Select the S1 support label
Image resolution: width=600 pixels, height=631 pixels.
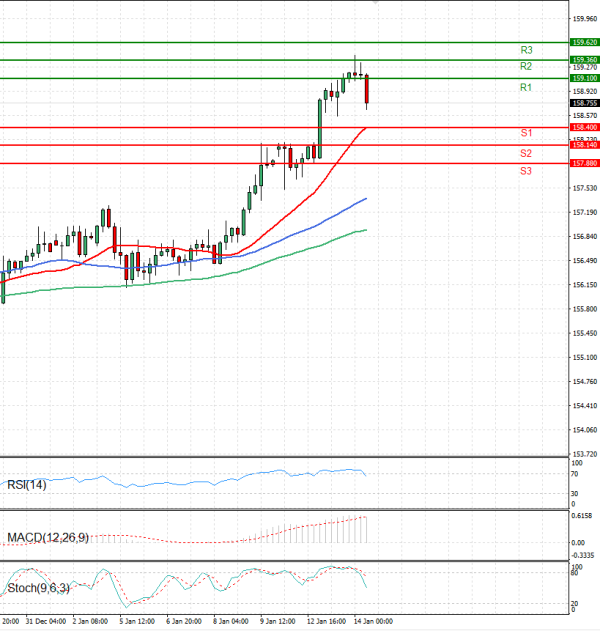(x=526, y=133)
